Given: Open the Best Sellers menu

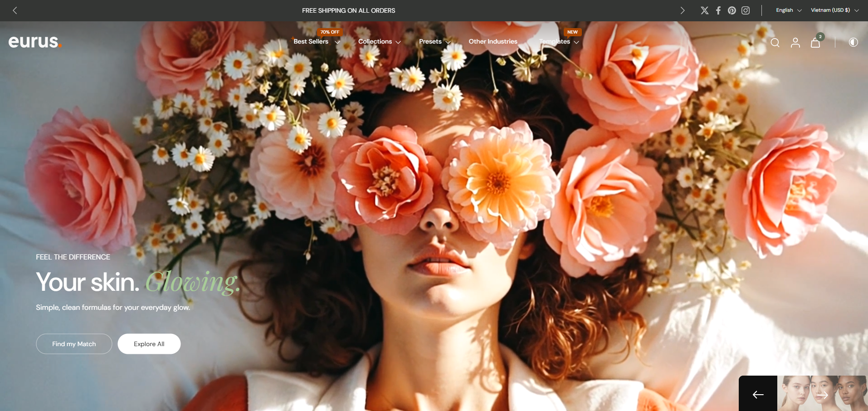Looking at the screenshot, I should coord(311,41).
